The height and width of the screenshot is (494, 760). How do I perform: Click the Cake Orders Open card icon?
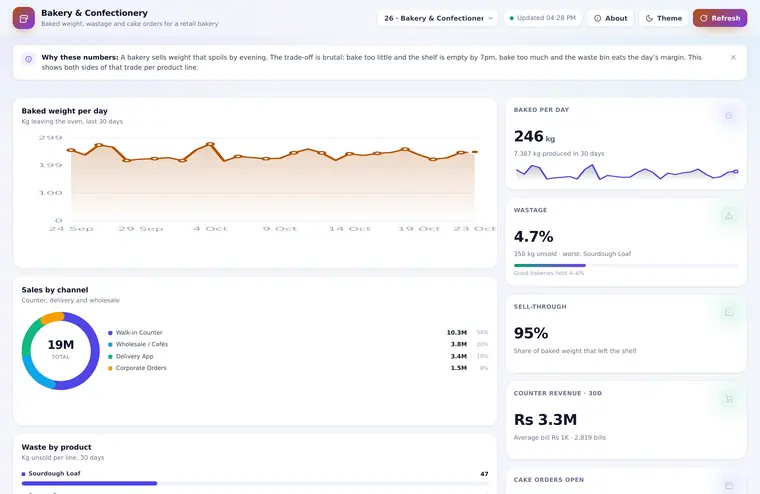(728, 485)
